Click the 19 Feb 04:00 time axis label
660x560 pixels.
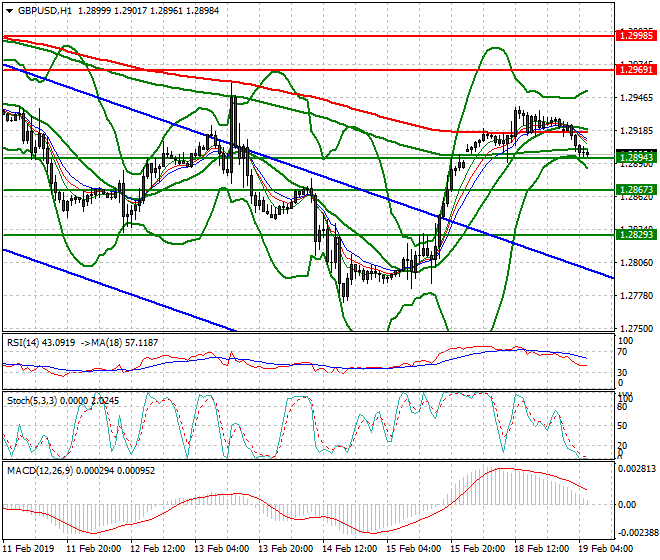pos(605,549)
